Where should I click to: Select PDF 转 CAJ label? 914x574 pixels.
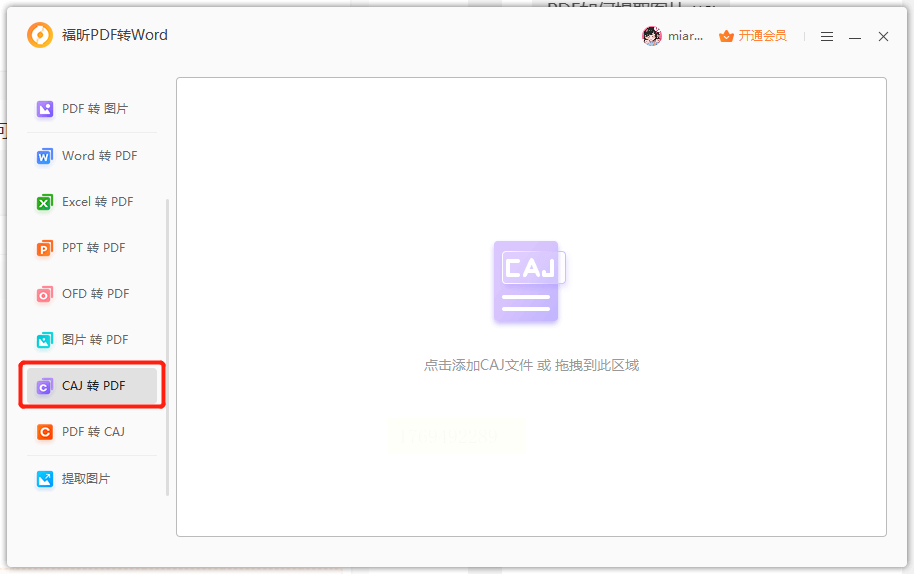tap(93, 432)
